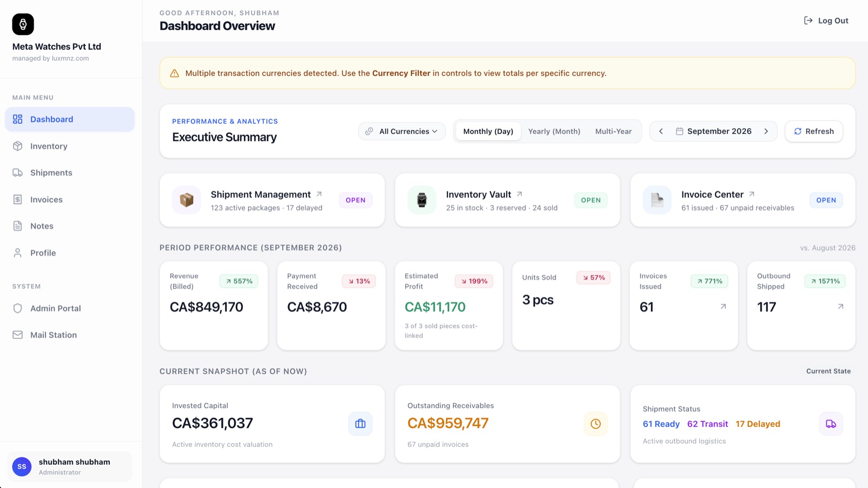Switch to the Yearly (Month) view

[554, 131]
